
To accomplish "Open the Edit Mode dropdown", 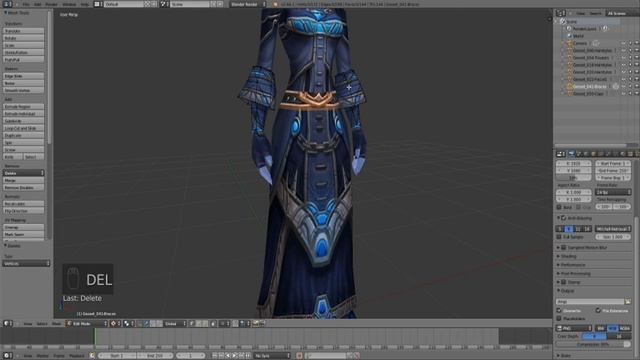I will tap(87, 323).
